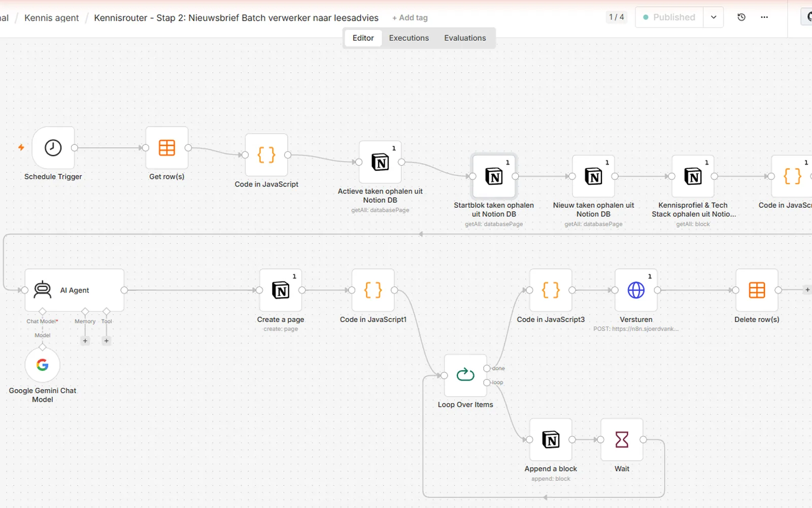Open Google Gemini Chat Model node
Screen dimensions: 812x508
click(43, 365)
